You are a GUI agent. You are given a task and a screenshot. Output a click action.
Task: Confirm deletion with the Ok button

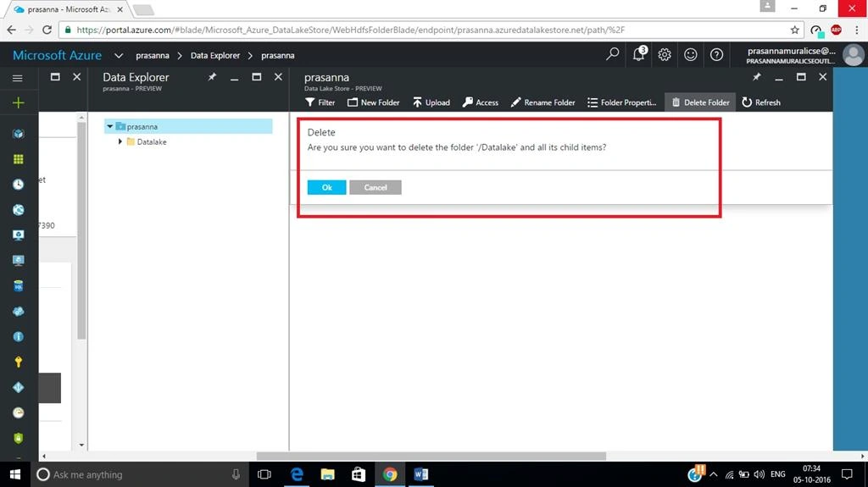(x=326, y=188)
